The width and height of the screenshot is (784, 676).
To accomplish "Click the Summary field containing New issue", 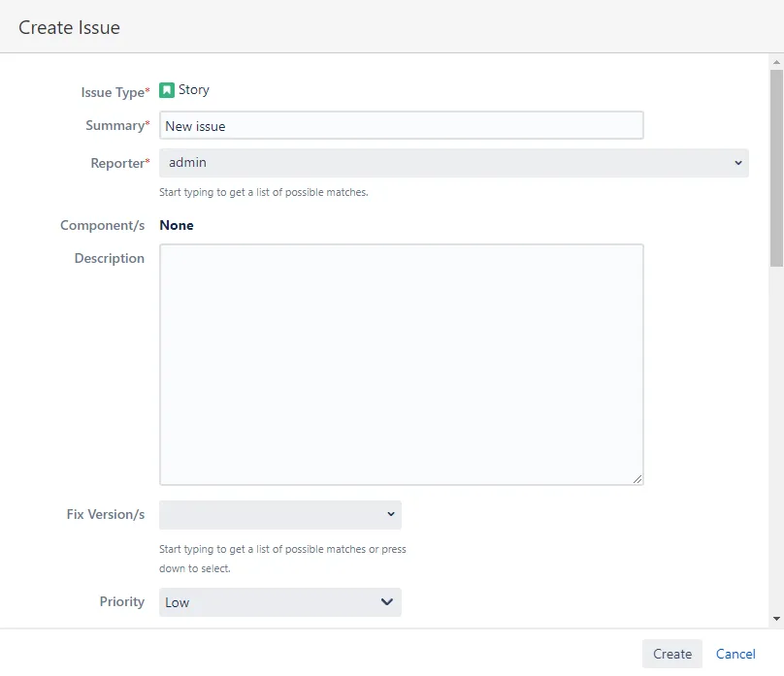I will (401, 125).
